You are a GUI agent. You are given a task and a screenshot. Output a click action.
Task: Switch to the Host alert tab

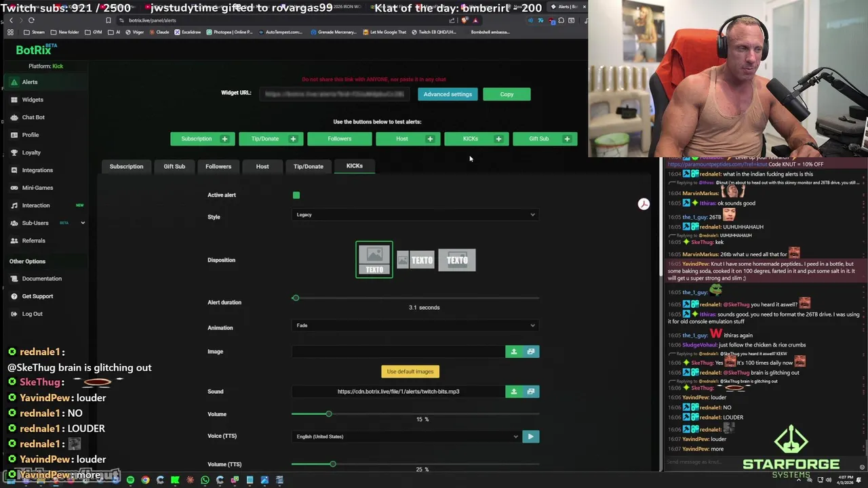(262, 166)
